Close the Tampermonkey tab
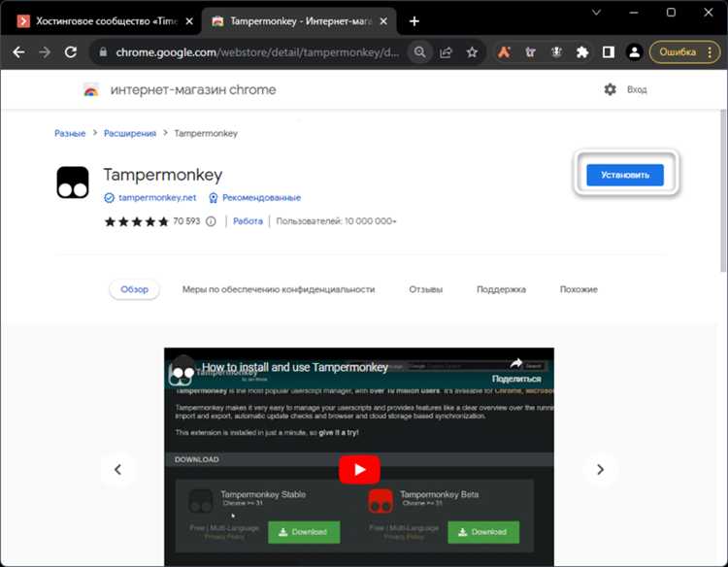The height and width of the screenshot is (567, 728). pyautogui.click(x=383, y=21)
